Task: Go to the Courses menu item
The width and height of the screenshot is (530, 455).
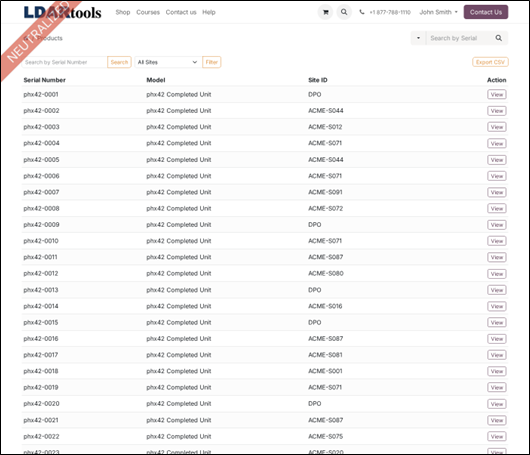Action: tap(148, 12)
